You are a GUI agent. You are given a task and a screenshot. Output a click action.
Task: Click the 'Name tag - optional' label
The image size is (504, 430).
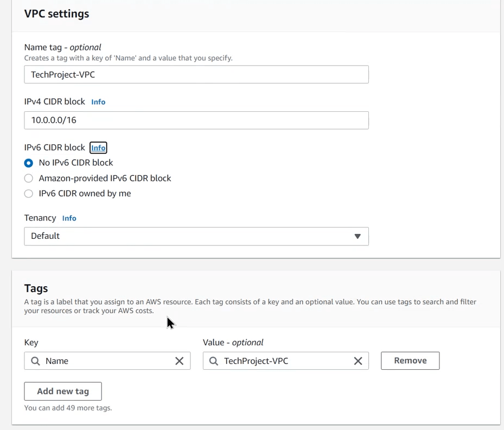(63, 47)
